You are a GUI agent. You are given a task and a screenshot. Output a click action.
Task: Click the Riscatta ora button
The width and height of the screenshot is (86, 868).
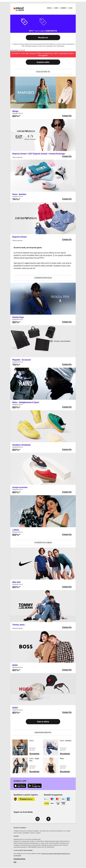pyautogui.click(x=43, y=38)
